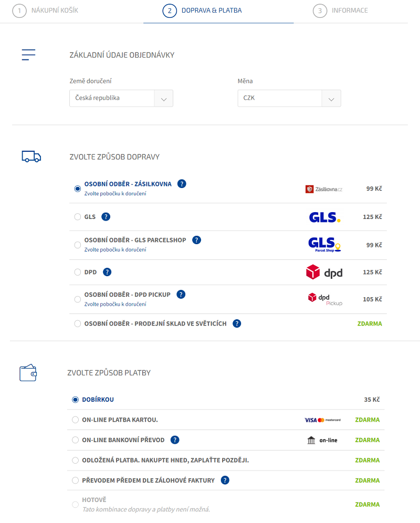
Task: Click help icon next to Osobní odběr - Zásilkovna
Action: (182, 184)
